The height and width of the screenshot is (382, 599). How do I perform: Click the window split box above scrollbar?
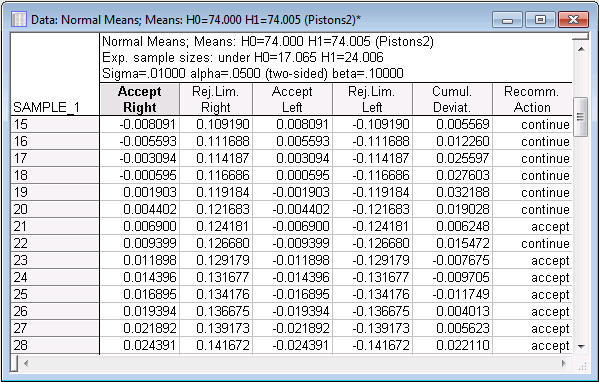point(581,36)
